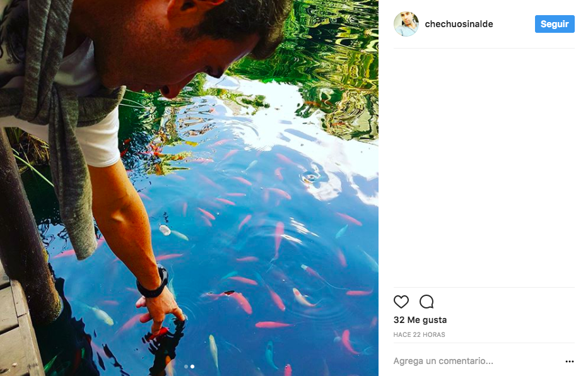View the 32 Me gusta likes list
The width and height of the screenshot is (588, 376).
point(420,320)
